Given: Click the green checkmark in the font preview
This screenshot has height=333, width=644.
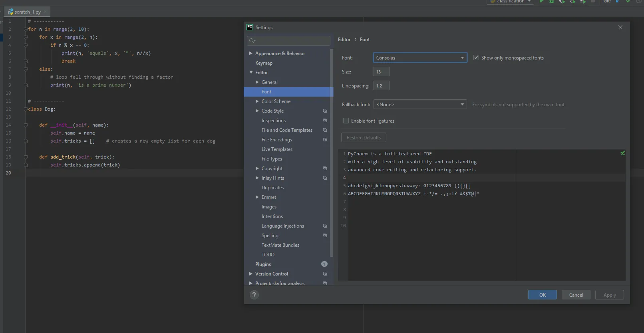Looking at the screenshot, I should (622, 153).
